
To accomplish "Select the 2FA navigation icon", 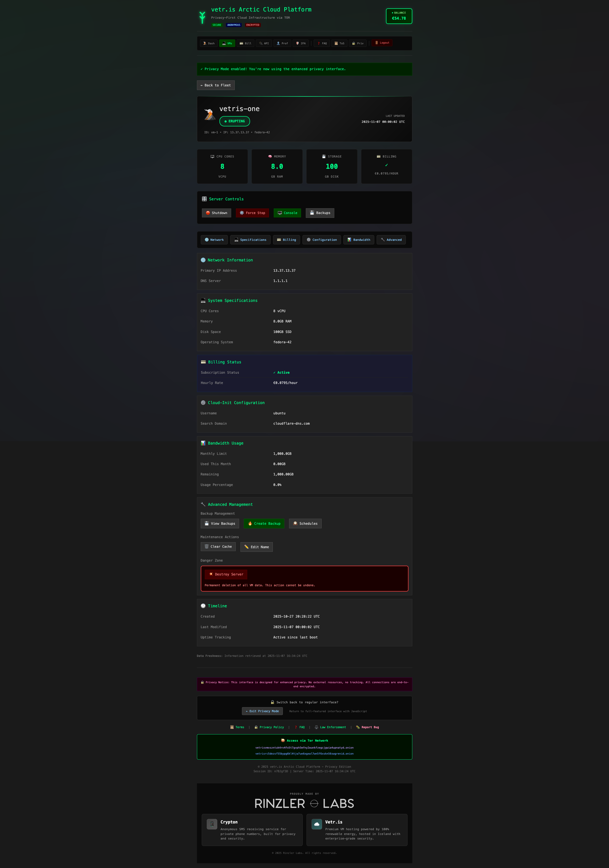I will click(301, 43).
